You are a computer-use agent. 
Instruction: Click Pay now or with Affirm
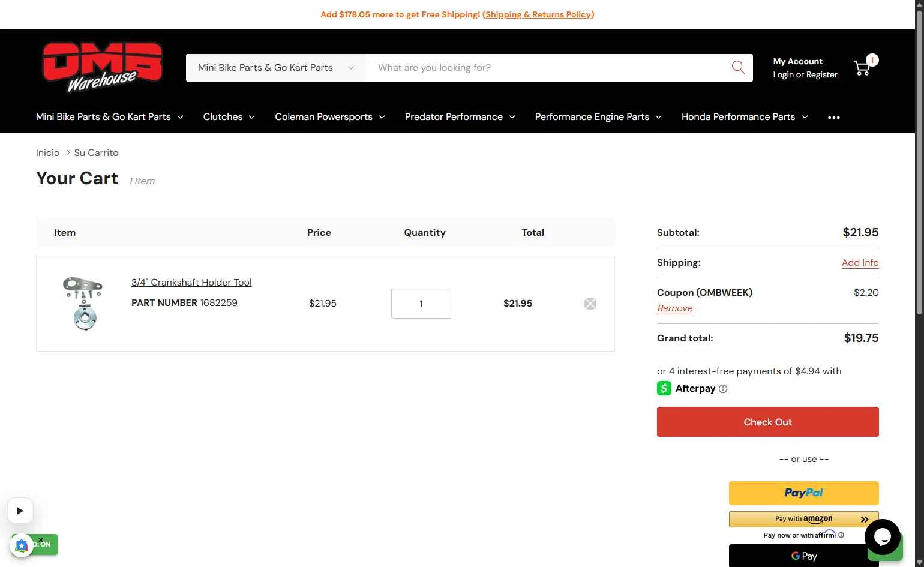[x=799, y=535]
